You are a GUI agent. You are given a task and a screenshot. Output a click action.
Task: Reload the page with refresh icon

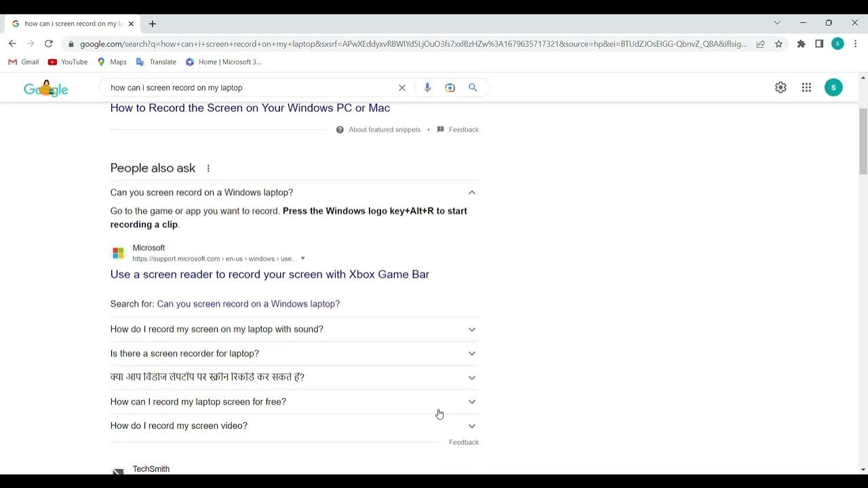(49, 43)
